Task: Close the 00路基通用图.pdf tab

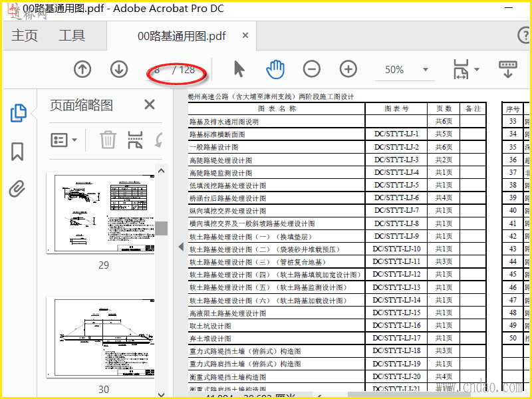Action: [x=245, y=35]
